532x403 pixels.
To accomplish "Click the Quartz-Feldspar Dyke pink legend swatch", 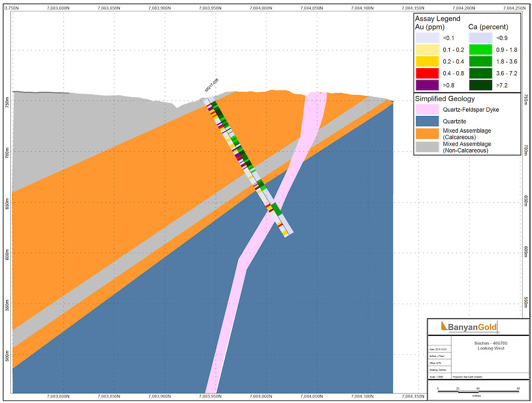I will click(427, 110).
